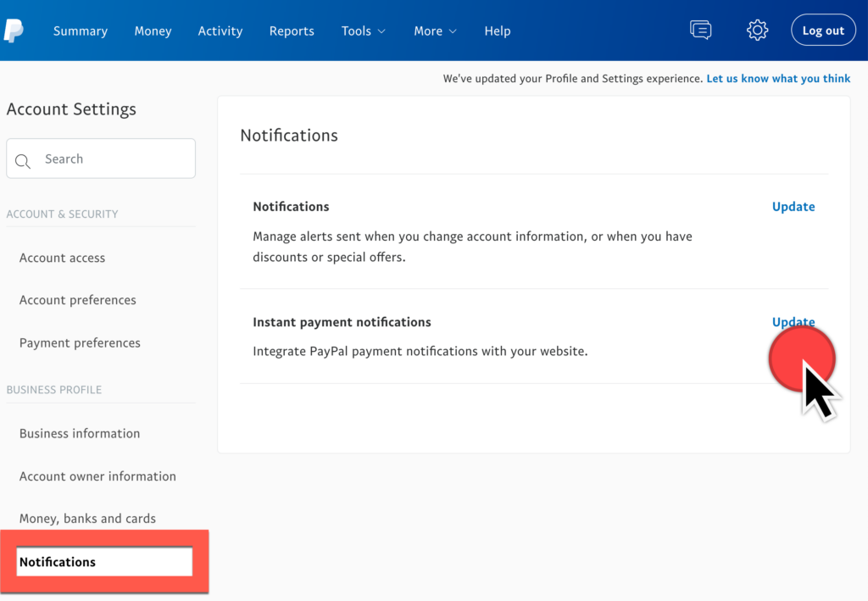Click the 'BUSINESS PROFILE' section label
This screenshot has width=868, height=601.
point(53,390)
